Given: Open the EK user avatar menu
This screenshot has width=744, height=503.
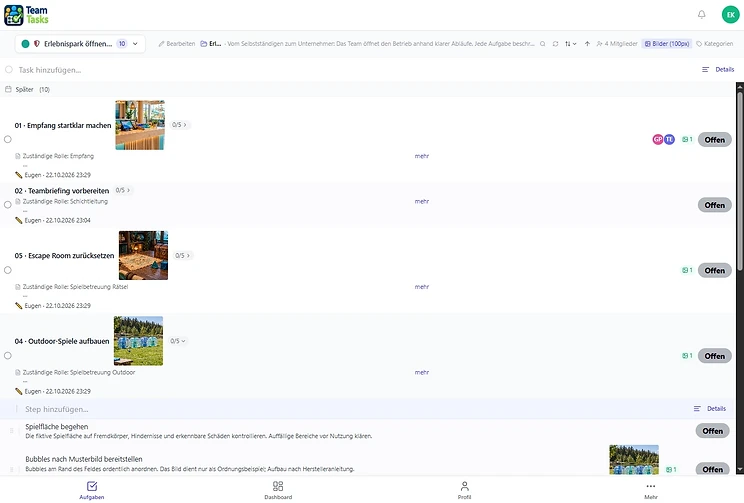Looking at the screenshot, I should pyautogui.click(x=731, y=15).
